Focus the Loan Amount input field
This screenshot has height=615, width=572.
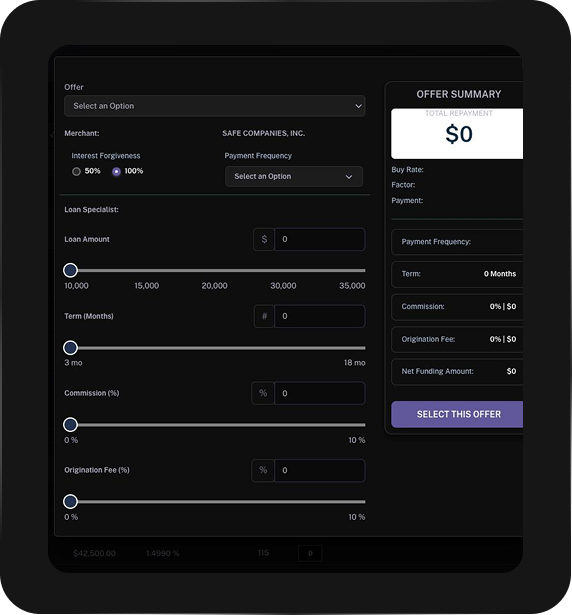320,239
